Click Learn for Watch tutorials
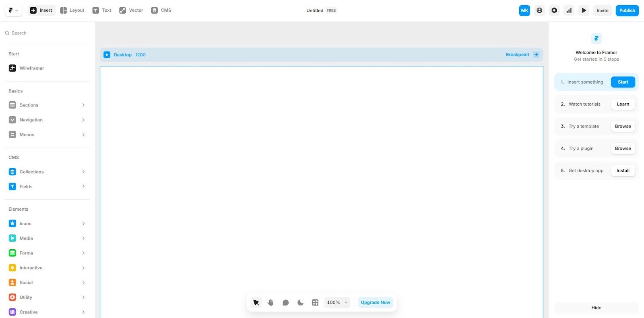This screenshot has height=318, width=644. (x=623, y=104)
